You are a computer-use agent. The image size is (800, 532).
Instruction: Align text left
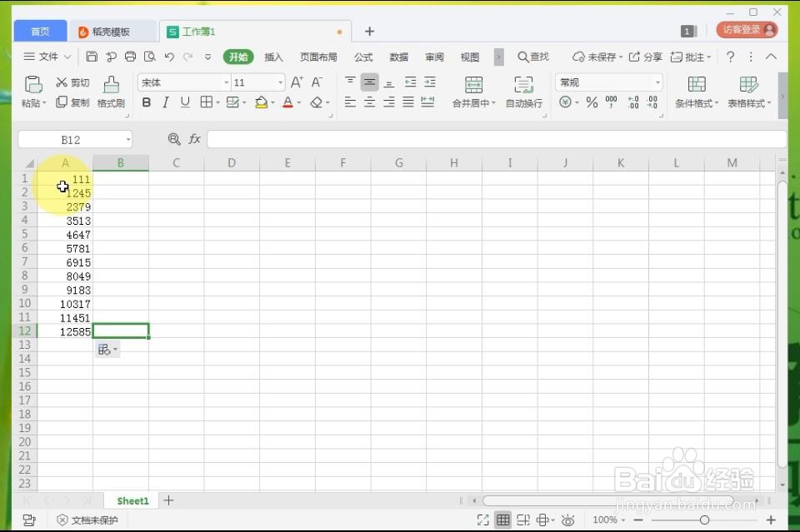[350, 102]
